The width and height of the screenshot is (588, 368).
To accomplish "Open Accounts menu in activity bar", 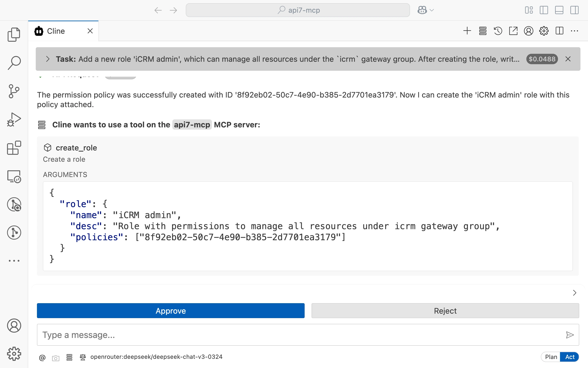I will click(14, 326).
